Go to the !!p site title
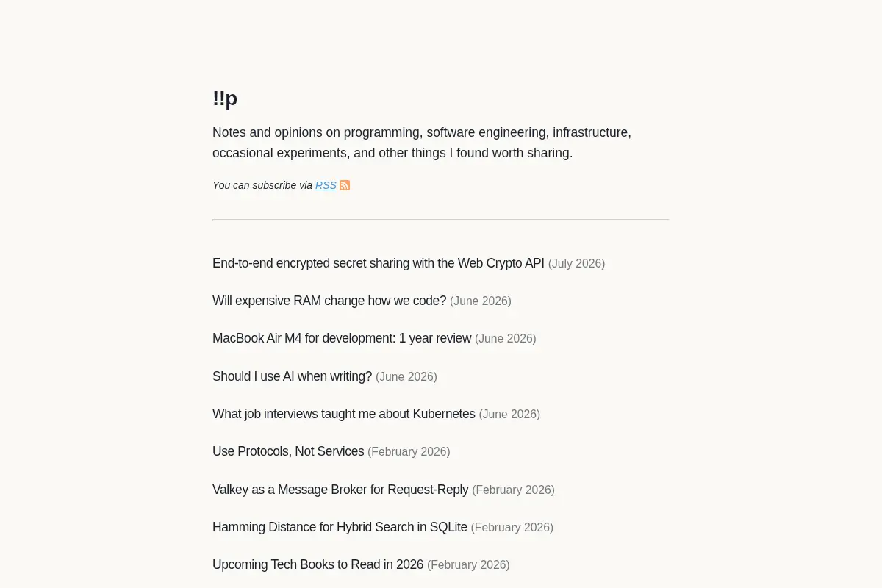Viewport: 882px width, 588px height. pos(225,98)
